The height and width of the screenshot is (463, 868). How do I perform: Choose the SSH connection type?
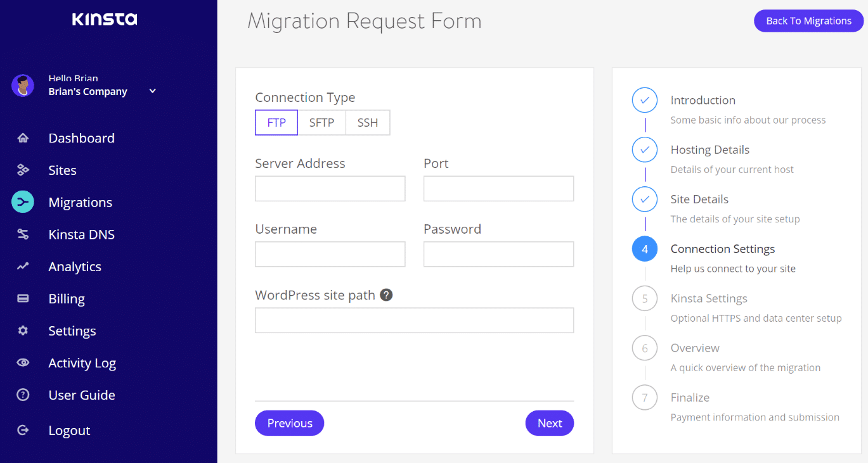(368, 123)
